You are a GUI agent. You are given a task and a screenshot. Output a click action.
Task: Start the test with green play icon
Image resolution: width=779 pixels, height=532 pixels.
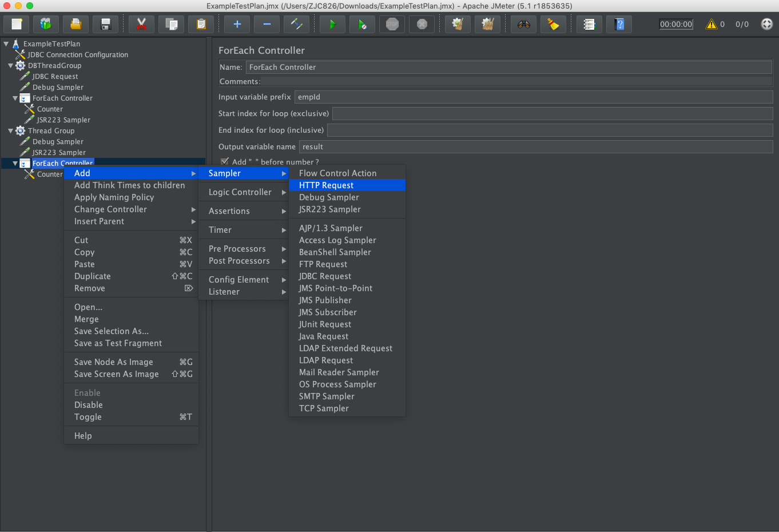click(332, 24)
